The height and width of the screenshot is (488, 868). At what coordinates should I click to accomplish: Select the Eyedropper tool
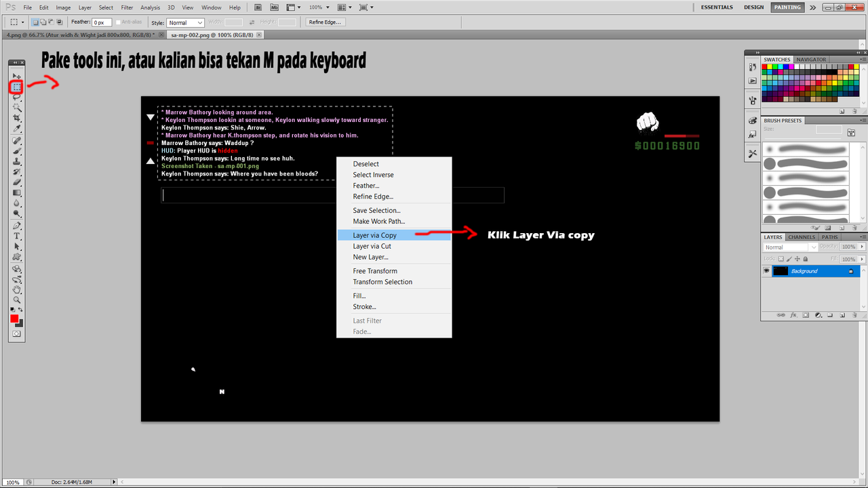point(16,129)
